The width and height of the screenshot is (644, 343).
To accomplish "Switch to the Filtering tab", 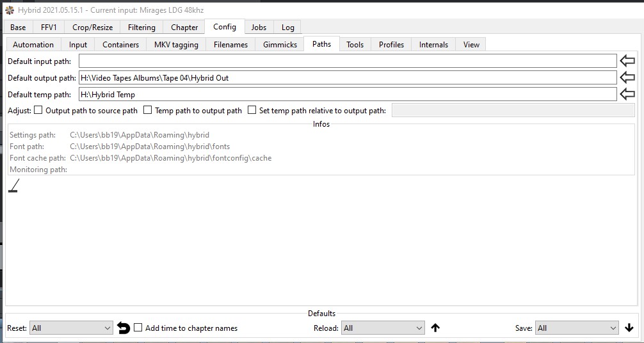I will pyautogui.click(x=141, y=28).
